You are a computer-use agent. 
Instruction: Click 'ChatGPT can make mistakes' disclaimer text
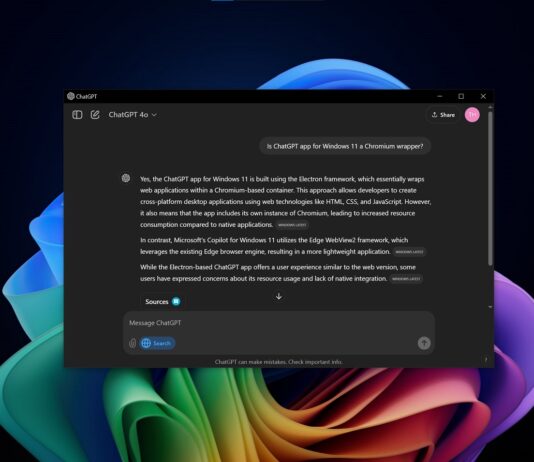[279, 362]
